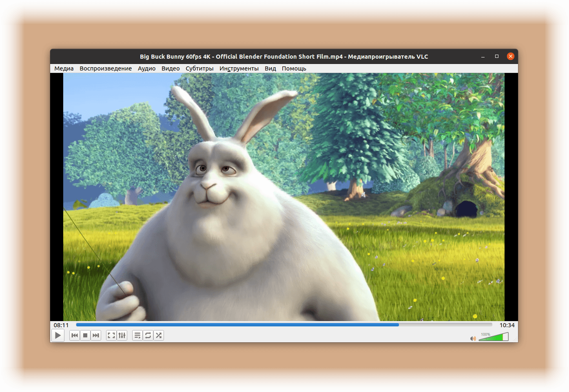Screen dimensions: 569x392
Task: Open extended settings and effects panel
Action: [x=122, y=335]
